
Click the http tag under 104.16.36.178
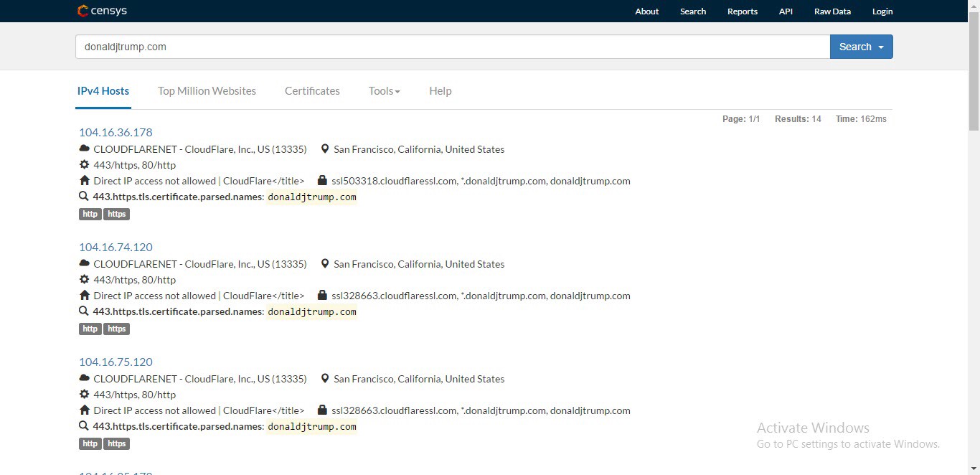(90, 214)
